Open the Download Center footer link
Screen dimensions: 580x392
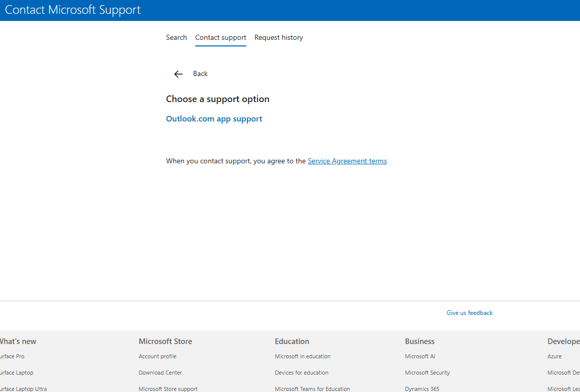click(x=160, y=373)
